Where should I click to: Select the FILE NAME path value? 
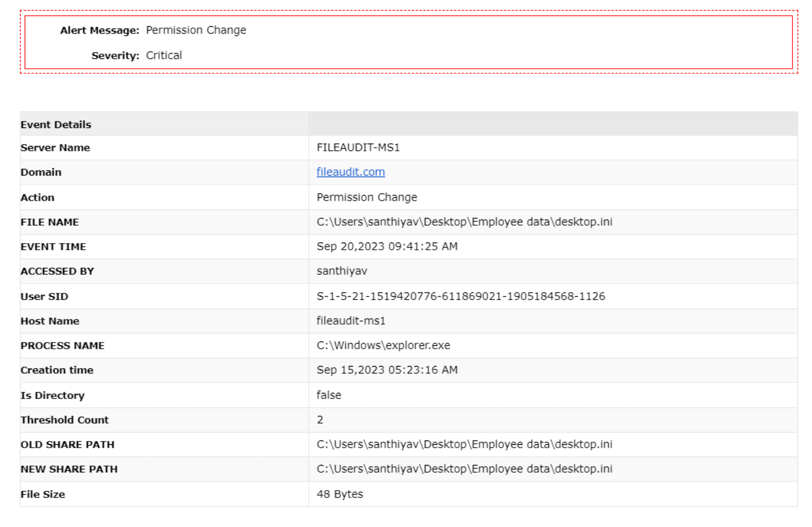coord(464,222)
